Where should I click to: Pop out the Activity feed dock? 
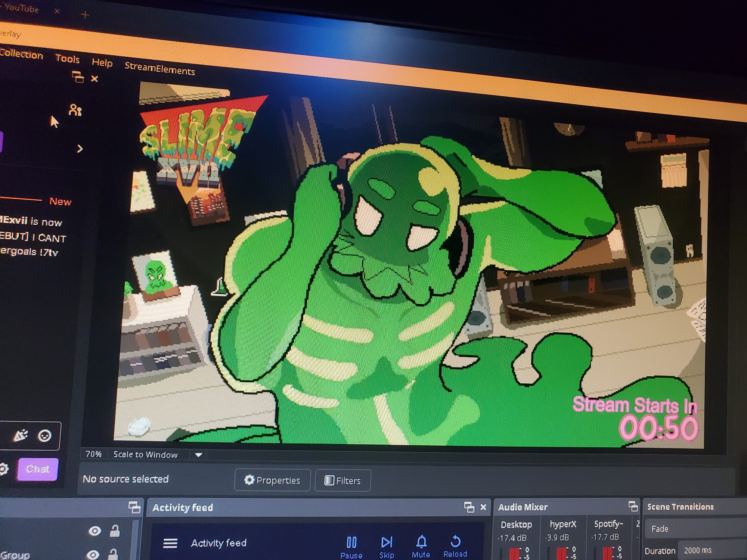469,507
